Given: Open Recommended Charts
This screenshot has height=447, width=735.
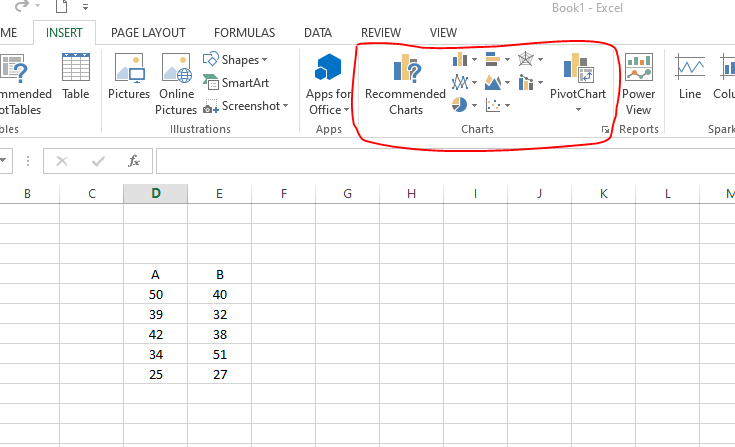Looking at the screenshot, I should tap(405, 85).
